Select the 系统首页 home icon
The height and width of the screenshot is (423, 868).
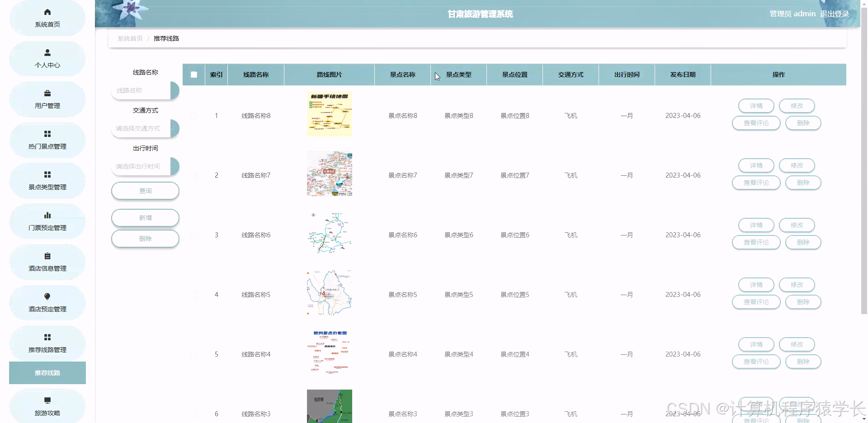[x=47, y=11]
